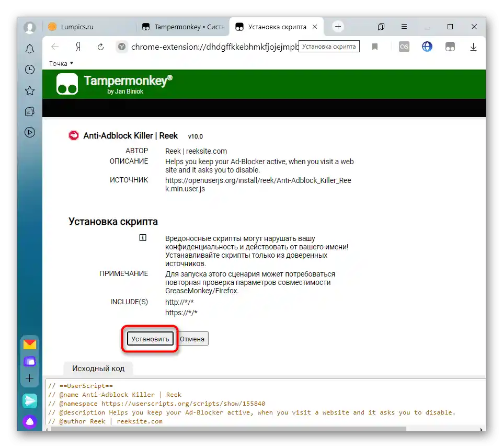Open Yandex Mail icon in sidebar
Screen dimensions: 503x448
pyautogui.click(x=30, y=344)
